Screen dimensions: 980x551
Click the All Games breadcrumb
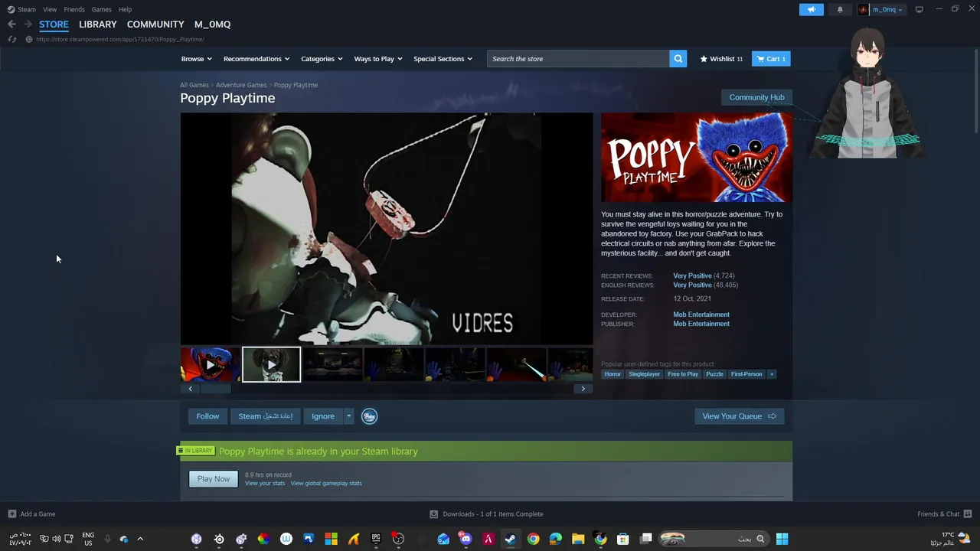pos(194,85)
